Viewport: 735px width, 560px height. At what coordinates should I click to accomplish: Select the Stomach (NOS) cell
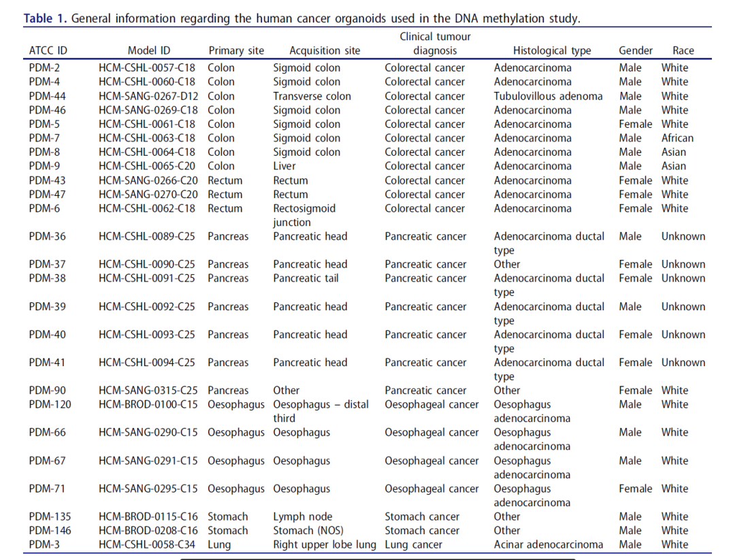[x=308, y=531]
